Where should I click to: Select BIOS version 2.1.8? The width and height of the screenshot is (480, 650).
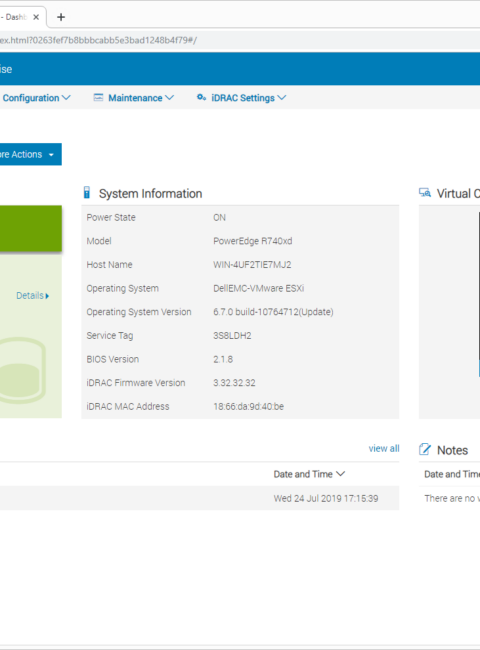pos(223,359)
